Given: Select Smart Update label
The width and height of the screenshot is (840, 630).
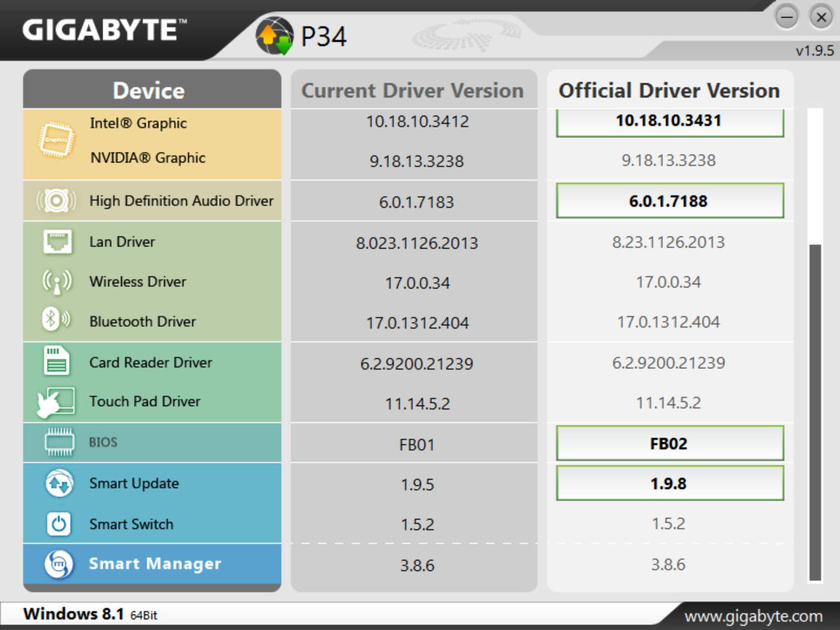Looking at the screenshot, I should [134, 483].
